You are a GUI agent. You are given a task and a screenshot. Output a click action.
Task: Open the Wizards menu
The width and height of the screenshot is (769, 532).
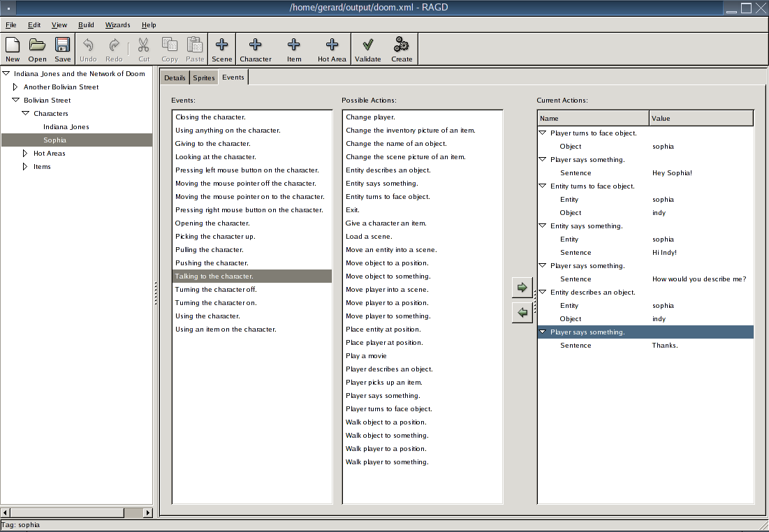[118, 25]
